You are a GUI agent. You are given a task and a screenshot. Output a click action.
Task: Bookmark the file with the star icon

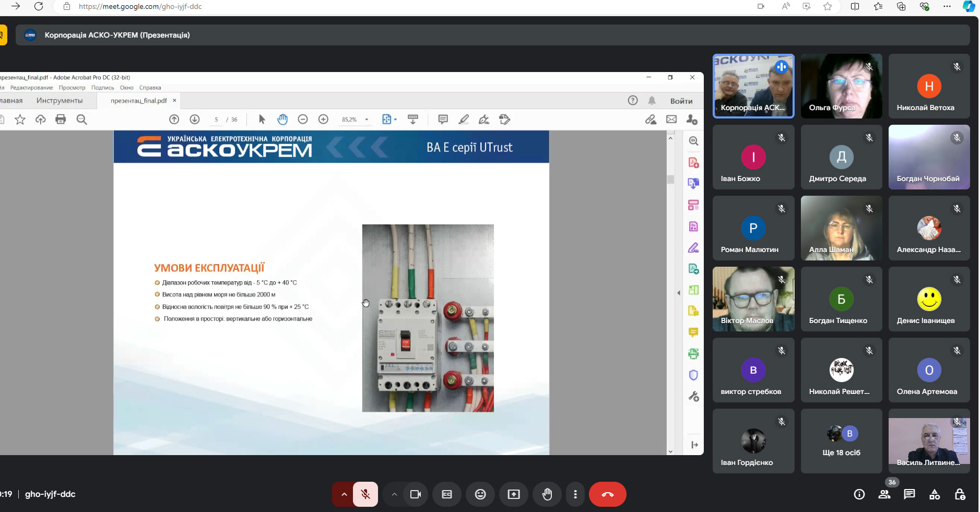coord(20,120)
